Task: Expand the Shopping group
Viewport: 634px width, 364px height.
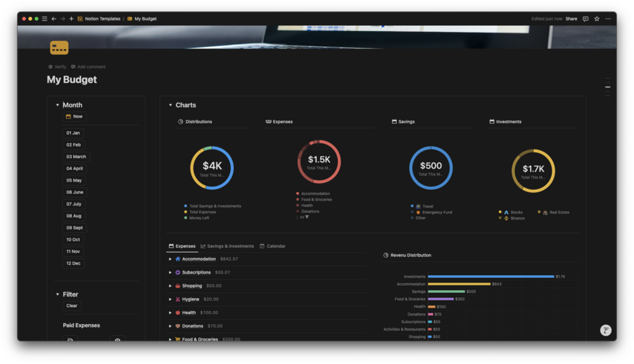Action: [x=170, y=286]
